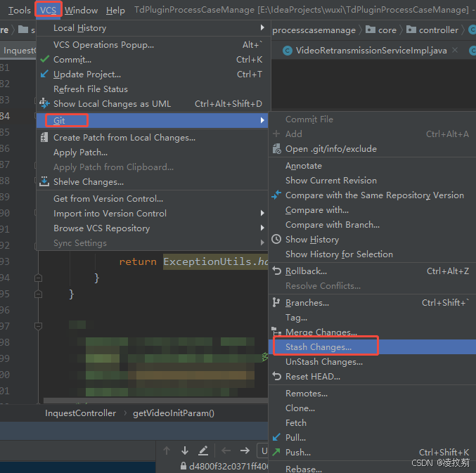Click Show Local Changes as UML icon
Viewport: 476px width, 473px height.
44,103
